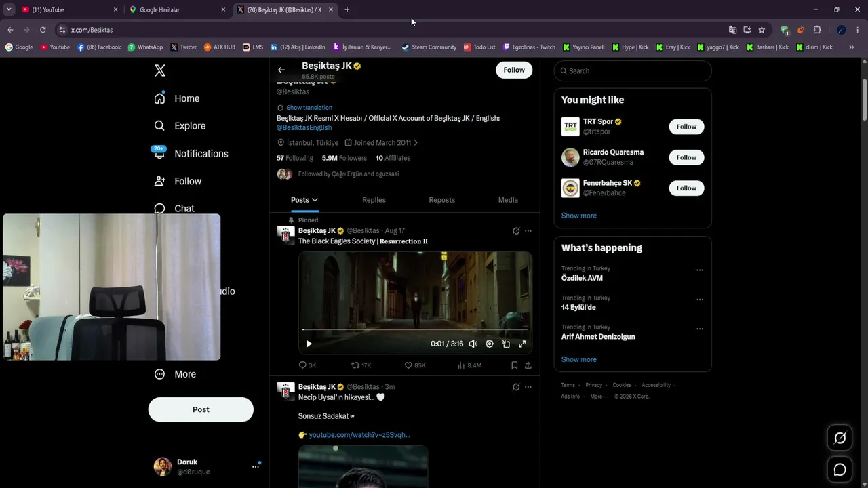Open options for the Özdilek AVM trend

[700, 270]
